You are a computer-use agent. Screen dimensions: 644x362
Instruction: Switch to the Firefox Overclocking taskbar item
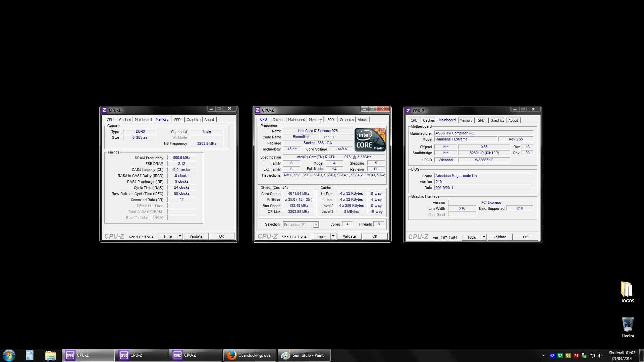pyautogui.click(x=250, y=355)
